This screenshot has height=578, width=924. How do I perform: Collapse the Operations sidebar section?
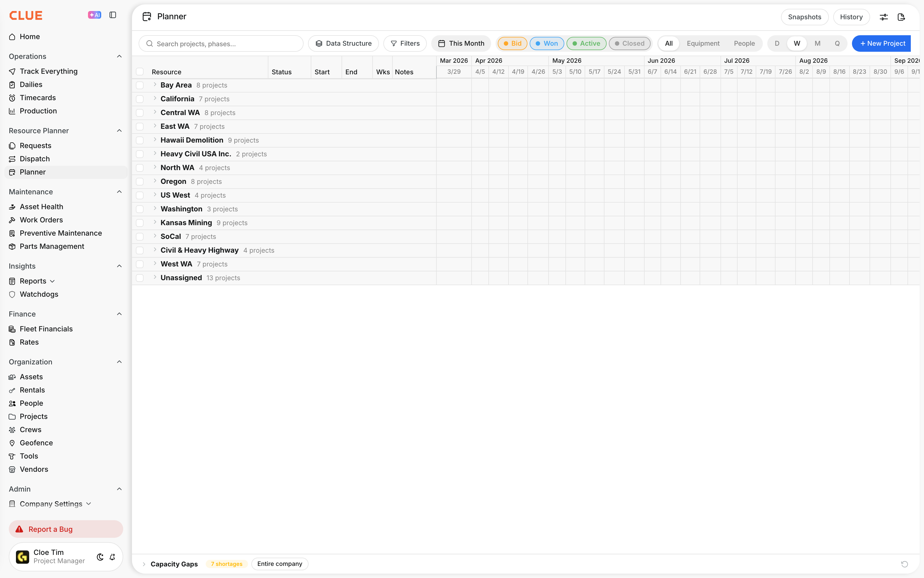[x=119, y=57]
